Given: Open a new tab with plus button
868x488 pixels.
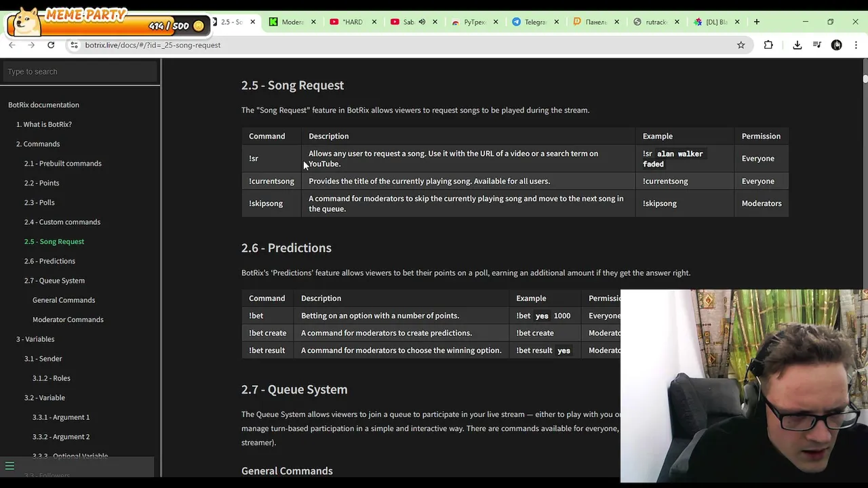Looking at the screenshot, I should click(756, 22).
